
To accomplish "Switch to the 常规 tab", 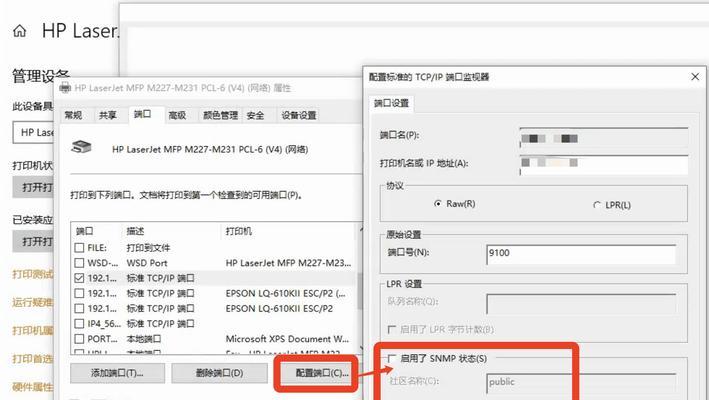I will (x=73, y=115).
